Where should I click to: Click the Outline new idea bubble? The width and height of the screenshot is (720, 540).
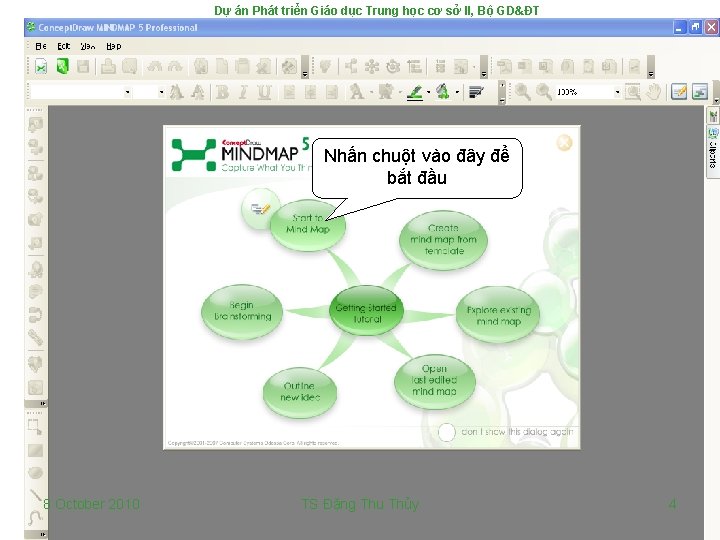[300, 393]
